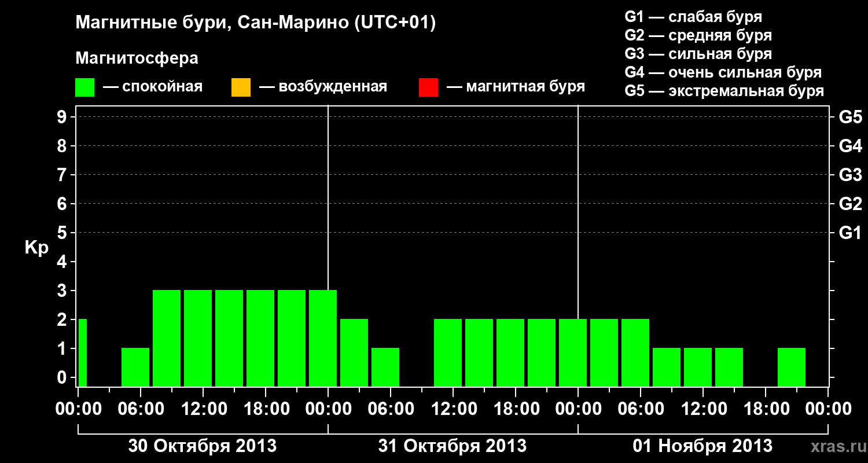Viewport: 868px width, 463px height.
Task: Select the 'G3 — сильная буря' legend line
Action: coord(698,54)
